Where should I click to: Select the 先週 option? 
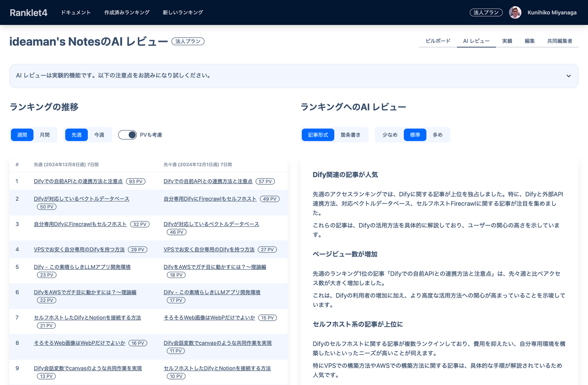(x=76, y=135)
